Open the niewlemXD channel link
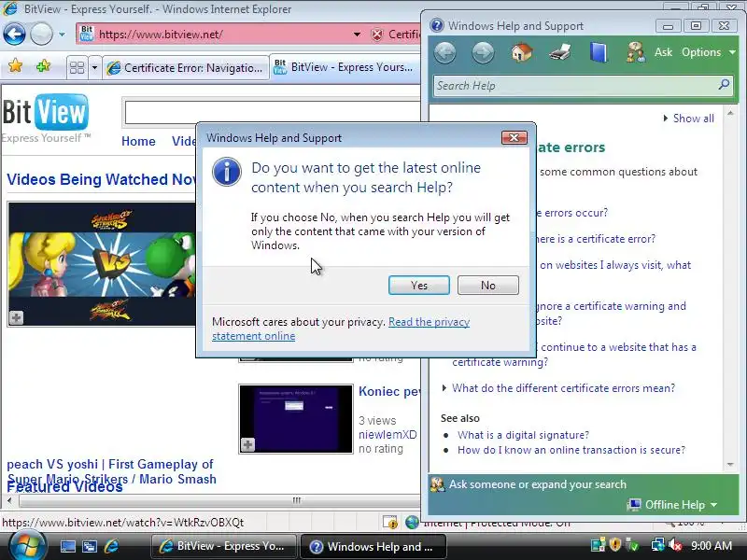 [388, 435]
